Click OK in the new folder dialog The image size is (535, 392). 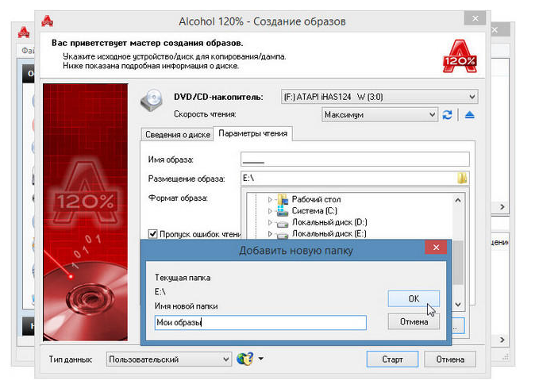414,298
